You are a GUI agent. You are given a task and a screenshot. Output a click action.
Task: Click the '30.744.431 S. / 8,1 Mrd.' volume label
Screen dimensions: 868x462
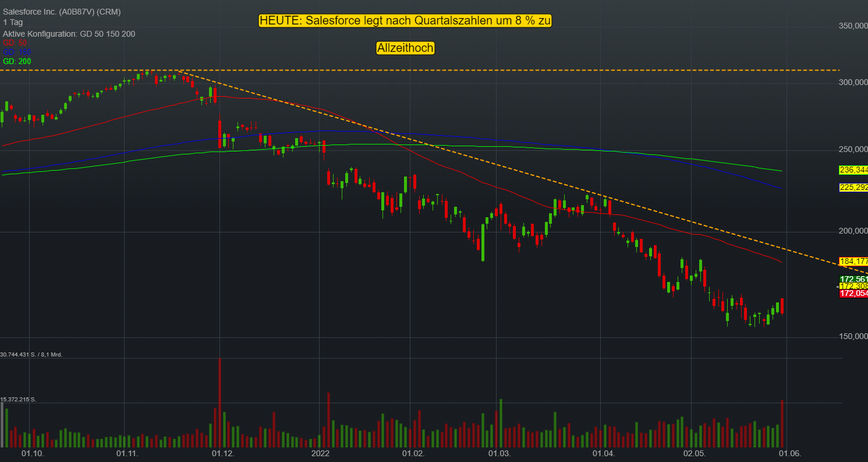pos(31,354)
